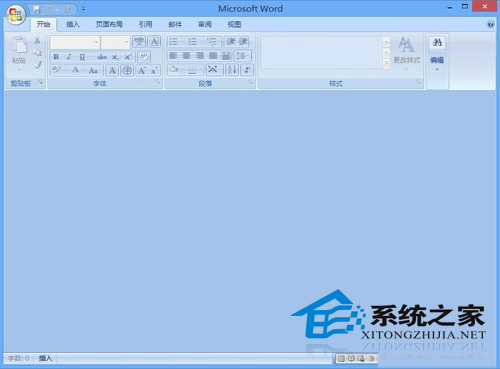This screenshot has height=369, width=500.
Task: Open the 剪贴板 clipboard dialog launcher
Action: click(41, 82)
